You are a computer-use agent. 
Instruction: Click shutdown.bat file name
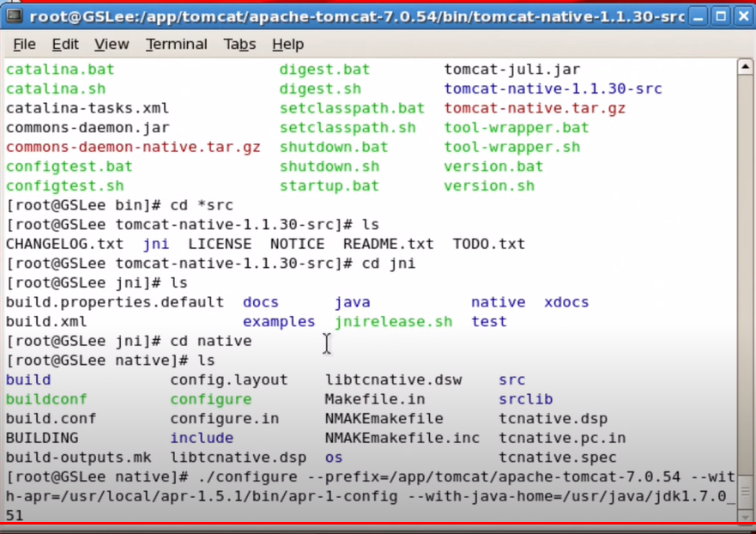334,147
